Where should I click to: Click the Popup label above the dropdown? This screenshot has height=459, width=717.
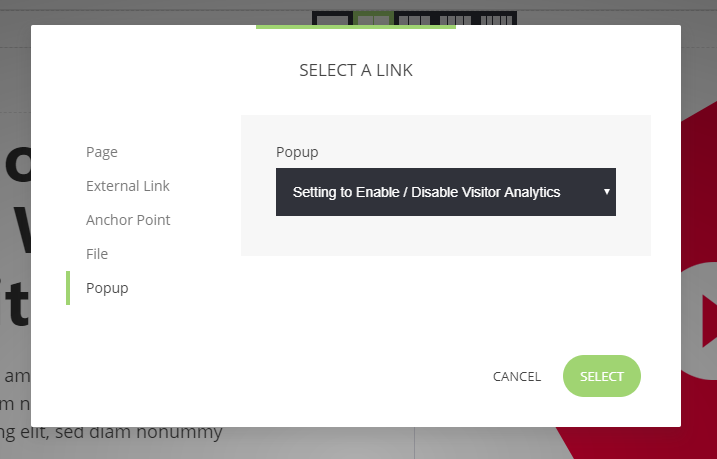pos(297,152)
